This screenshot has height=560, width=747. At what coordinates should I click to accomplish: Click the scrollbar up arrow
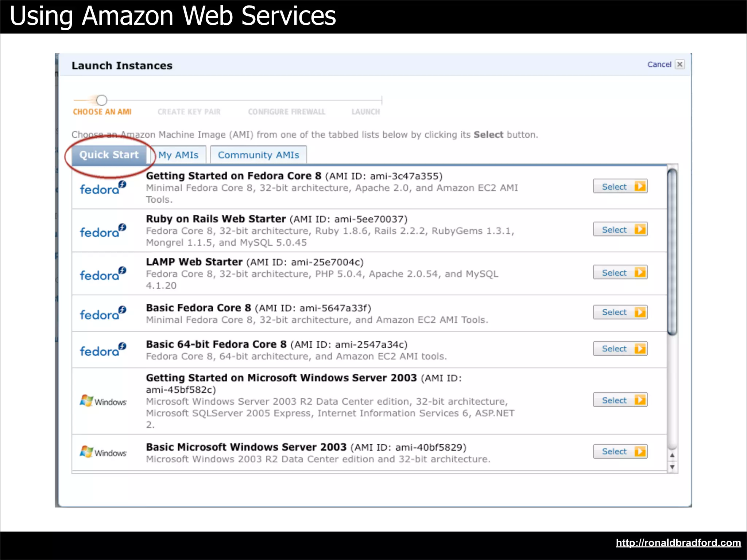pos(672,455)
